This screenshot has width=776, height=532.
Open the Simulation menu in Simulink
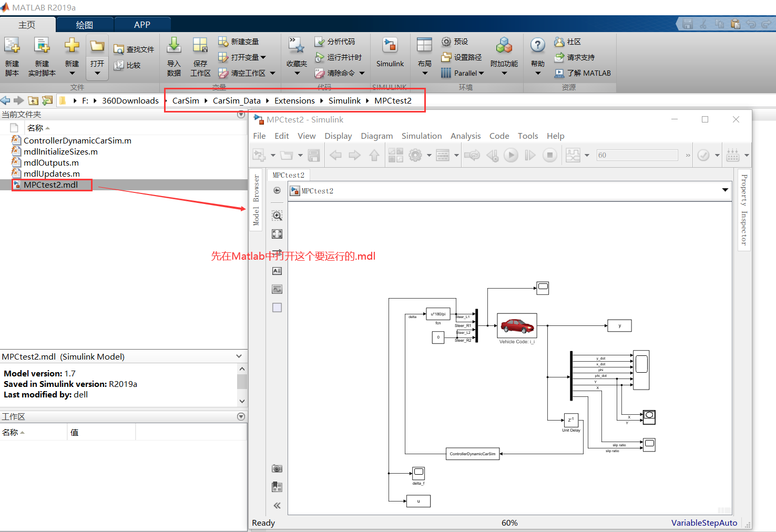coord(421,136)
